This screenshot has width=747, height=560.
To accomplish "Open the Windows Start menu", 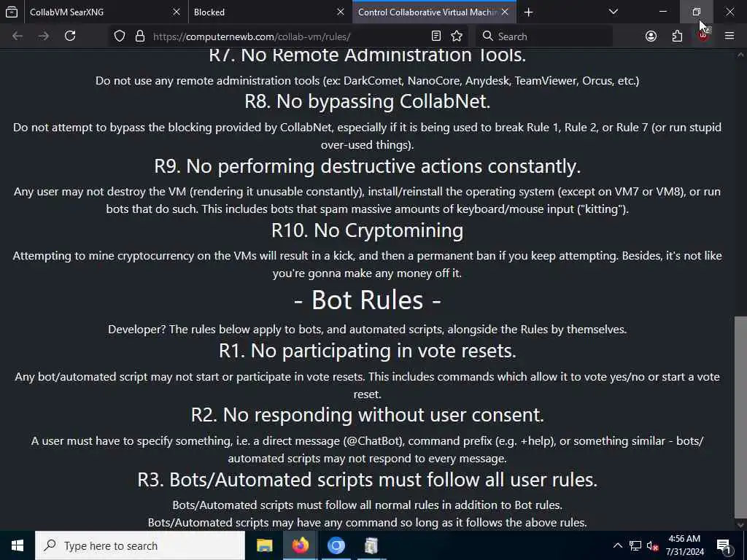I will tap(18, 545).
